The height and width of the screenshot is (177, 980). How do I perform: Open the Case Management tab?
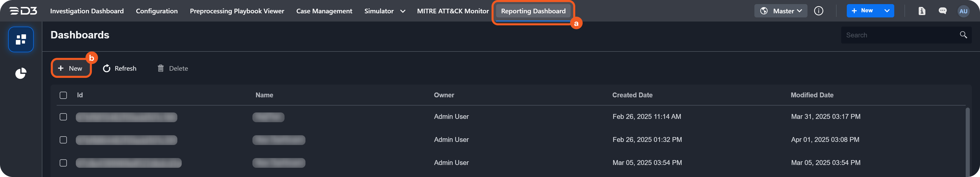(x=324, y=11)
